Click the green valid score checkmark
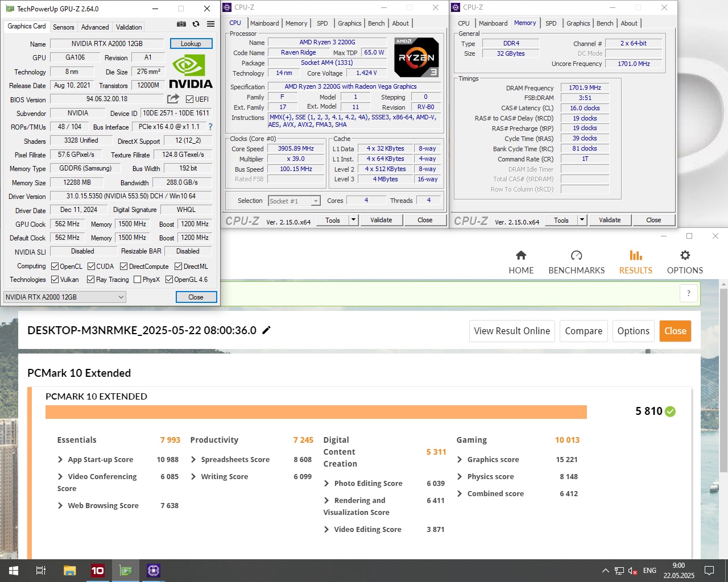Viewport: 728px width, 582px height. click(671, 411)
